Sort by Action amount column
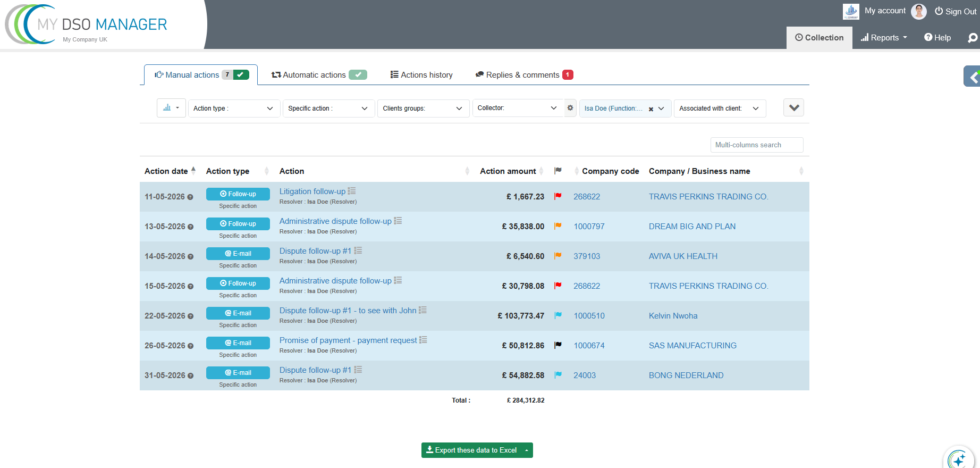The height and width of the screenshot is (468, 980). coord(511,171)
